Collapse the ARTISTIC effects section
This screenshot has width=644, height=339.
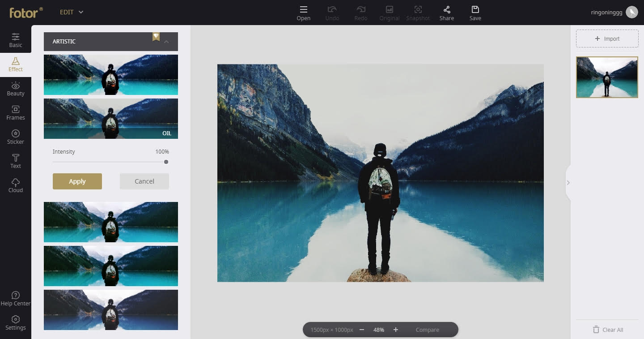point(166,42)
